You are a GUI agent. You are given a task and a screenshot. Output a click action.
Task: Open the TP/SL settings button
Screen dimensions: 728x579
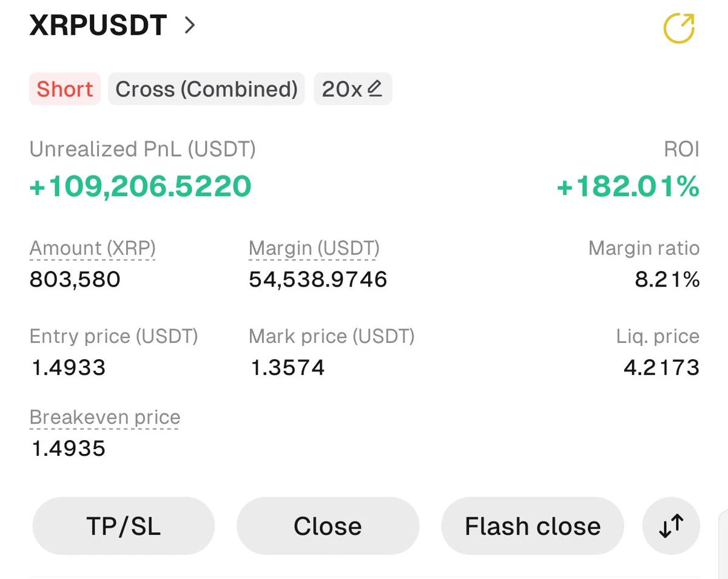click(x=123, y=526)
